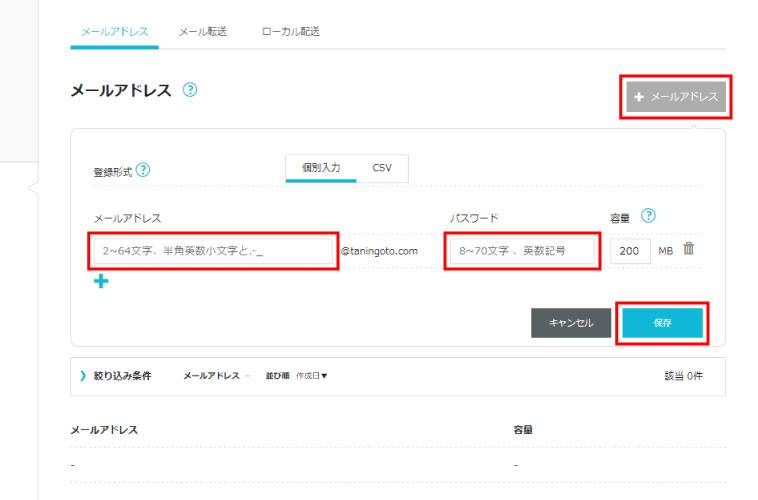This screenshot has width=758, height=500.
Task: Click the 保存 save button
Action: 662,323
